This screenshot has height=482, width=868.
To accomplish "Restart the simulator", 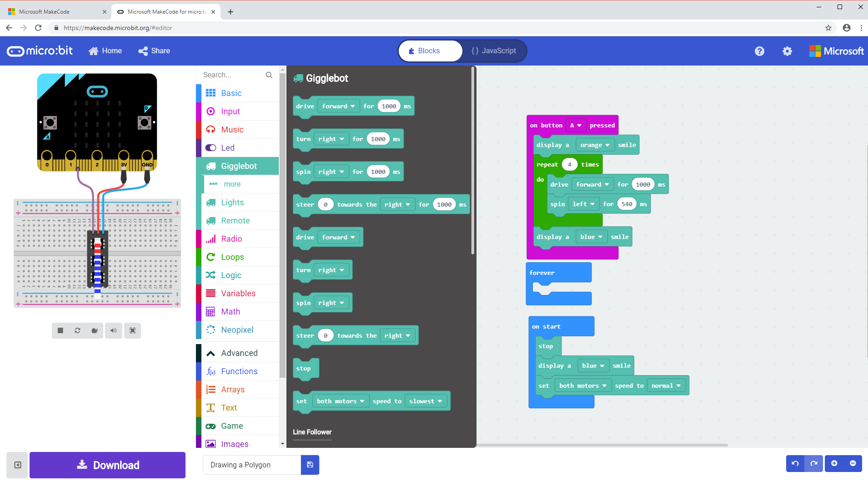I will pos(78,330).
